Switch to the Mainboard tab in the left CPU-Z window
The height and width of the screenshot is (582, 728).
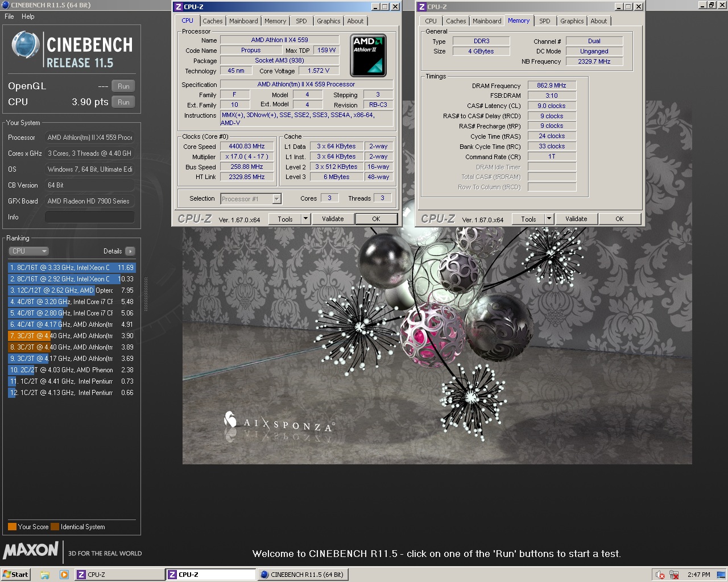[x=243, y=21]
